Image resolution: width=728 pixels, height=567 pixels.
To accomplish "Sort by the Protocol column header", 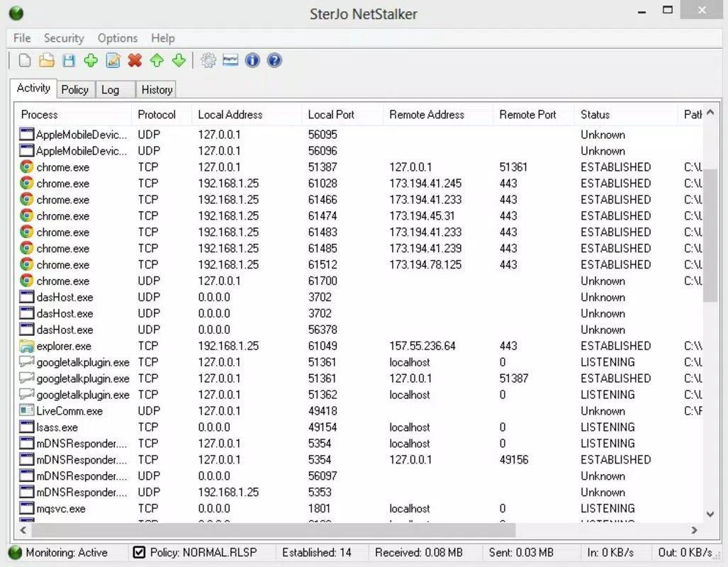I will (162, 114).
